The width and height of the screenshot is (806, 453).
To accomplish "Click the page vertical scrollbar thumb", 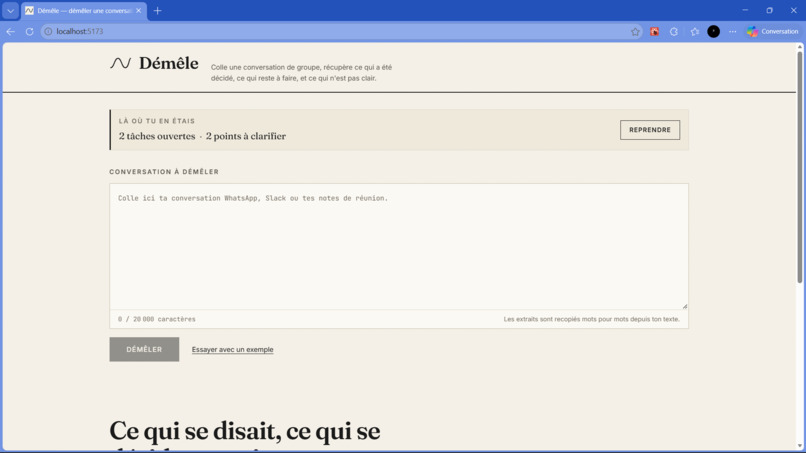I will (799, 167).
